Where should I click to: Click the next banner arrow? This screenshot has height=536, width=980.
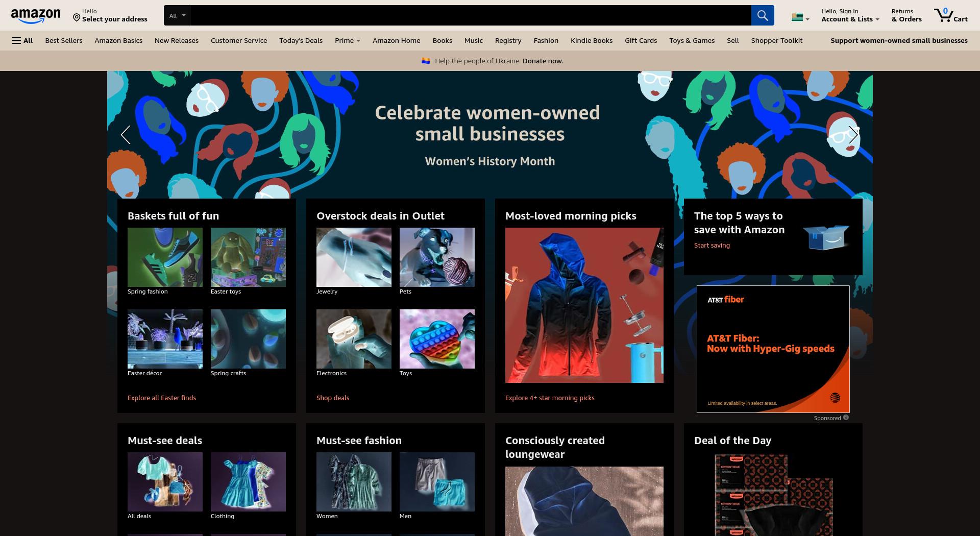click(x=853, y=135)
